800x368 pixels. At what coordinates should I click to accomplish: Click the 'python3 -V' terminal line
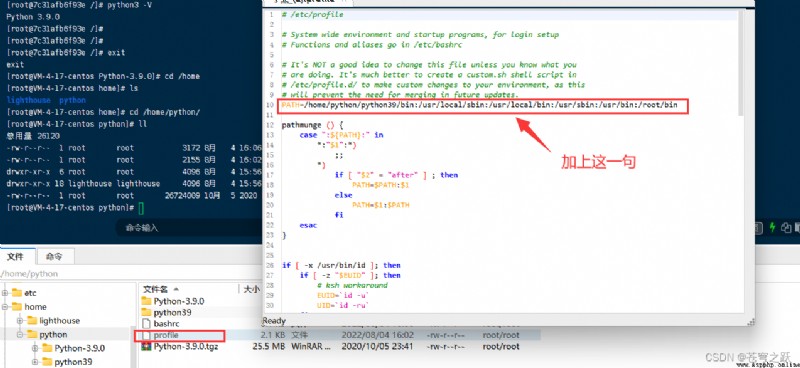(x=79, y=5)
